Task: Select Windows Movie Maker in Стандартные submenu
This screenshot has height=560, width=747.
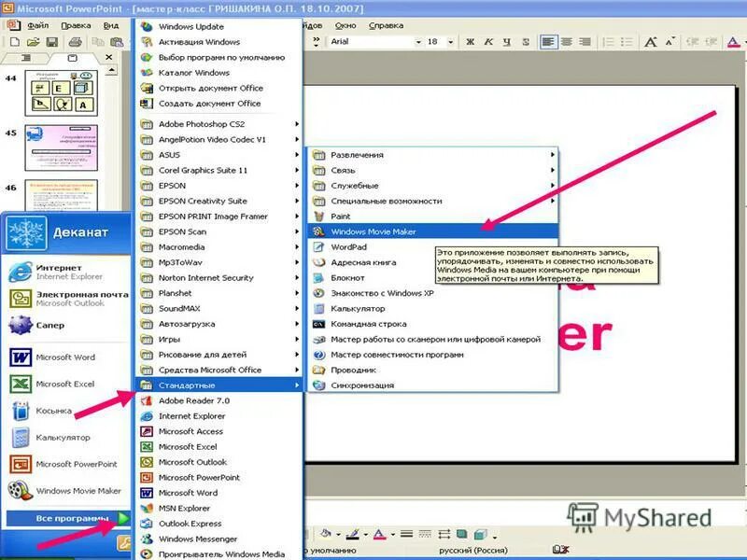Action: point(432,231)
